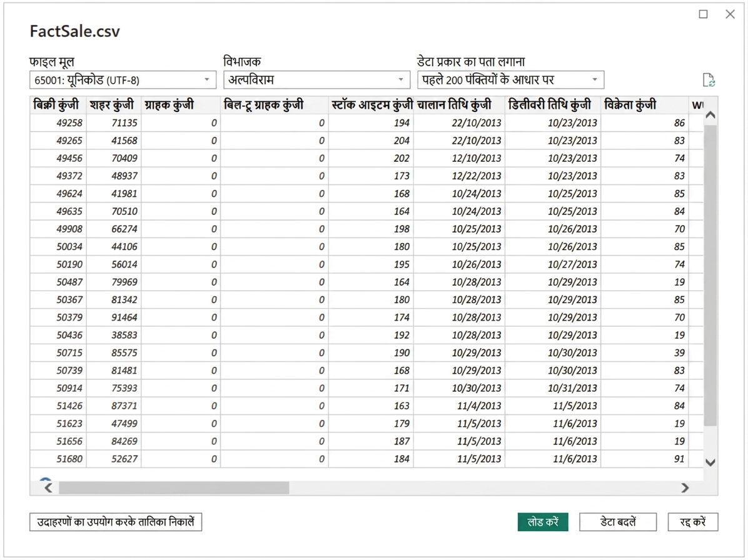The height and width of the screenshot is (560, 748).
Task: Click the horizontal scroll left arrow
Action: pyautogui.click(x=48, y=487)
